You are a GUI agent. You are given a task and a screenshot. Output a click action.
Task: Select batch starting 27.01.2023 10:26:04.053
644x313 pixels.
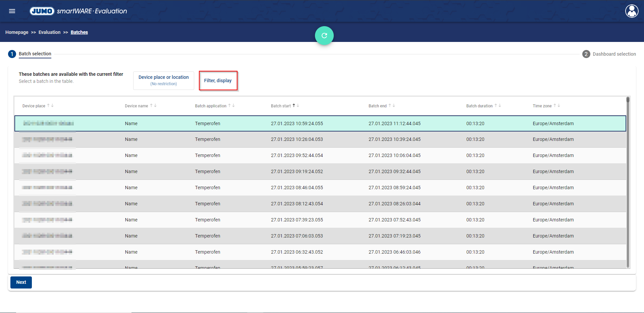[x=297, y=139]
